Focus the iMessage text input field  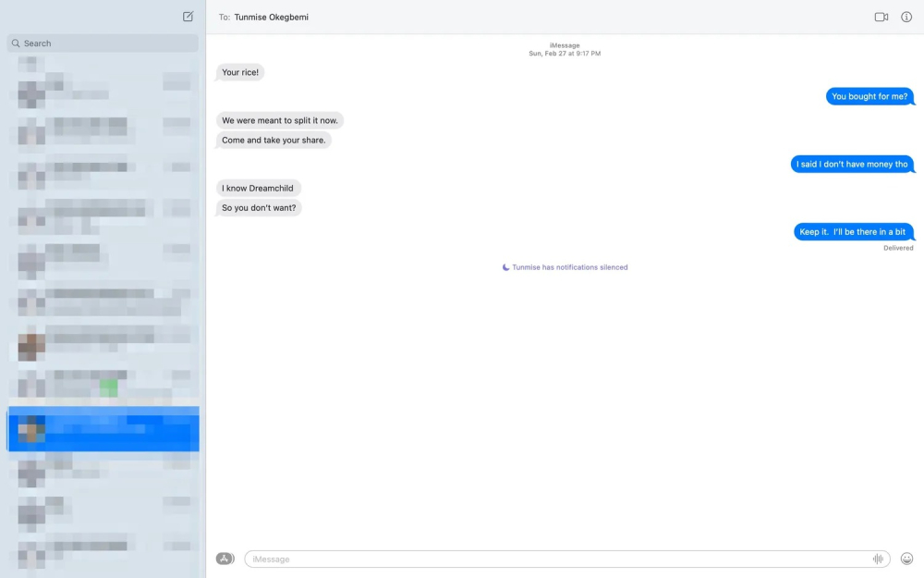point(554,559)
